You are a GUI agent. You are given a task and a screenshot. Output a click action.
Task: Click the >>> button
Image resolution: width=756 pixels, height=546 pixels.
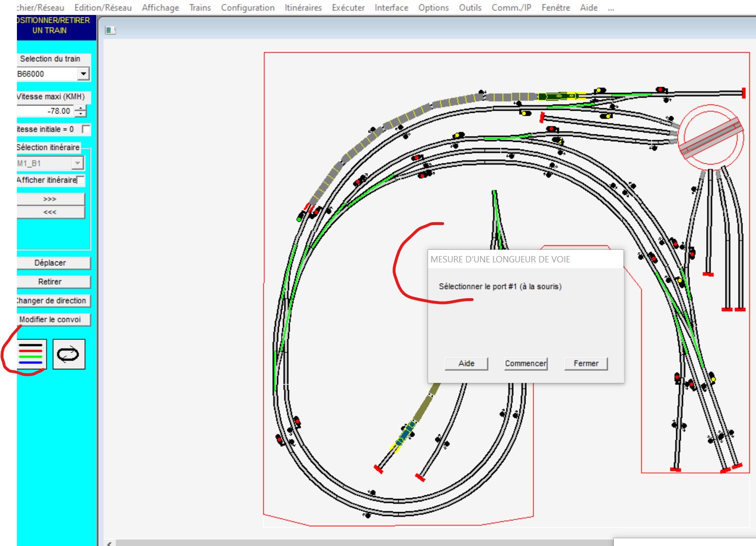pyautogui.click(x=50, y=199)
